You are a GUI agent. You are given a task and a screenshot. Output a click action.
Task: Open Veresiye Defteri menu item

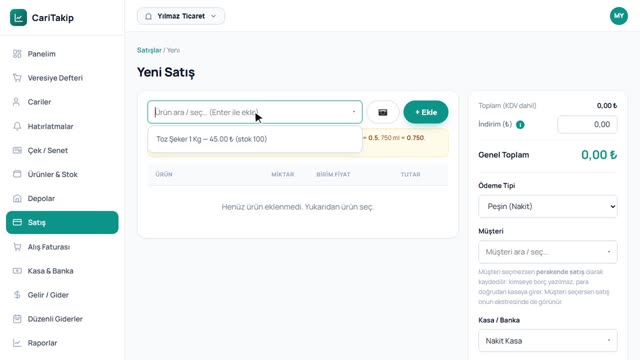pyautogui.click(x=62, y=78)
